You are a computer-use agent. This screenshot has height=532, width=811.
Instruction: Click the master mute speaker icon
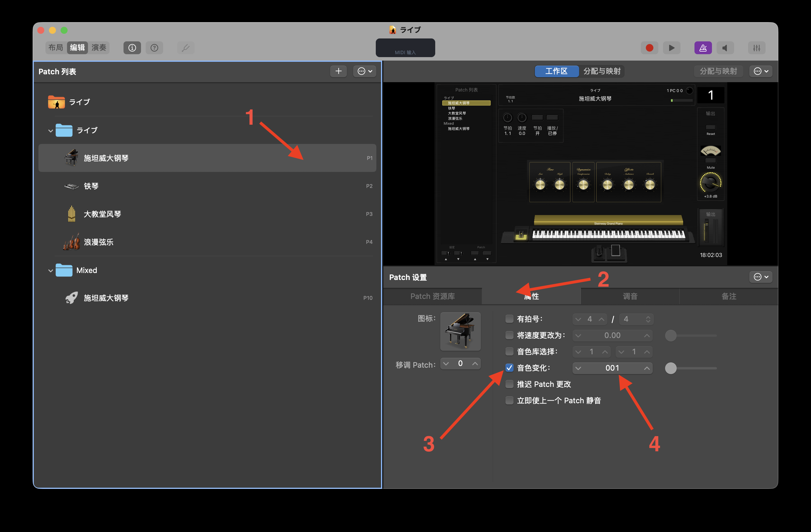pos(725,48)
